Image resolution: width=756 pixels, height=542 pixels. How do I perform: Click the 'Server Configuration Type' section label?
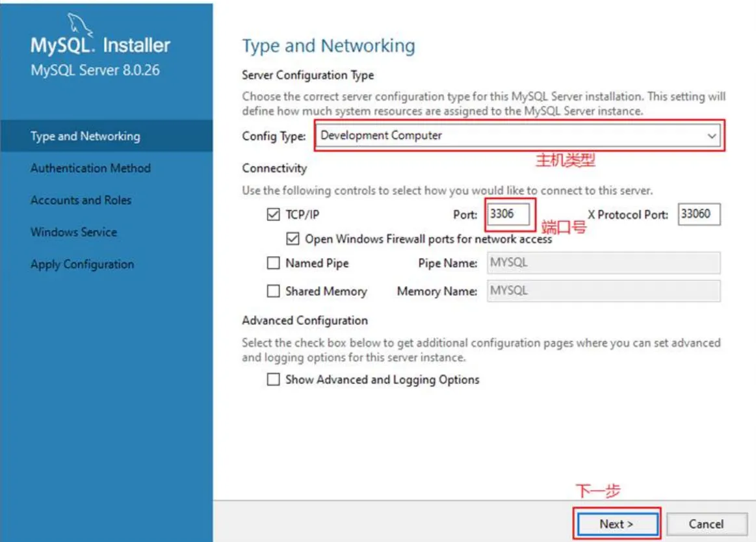tap(308, 75)
